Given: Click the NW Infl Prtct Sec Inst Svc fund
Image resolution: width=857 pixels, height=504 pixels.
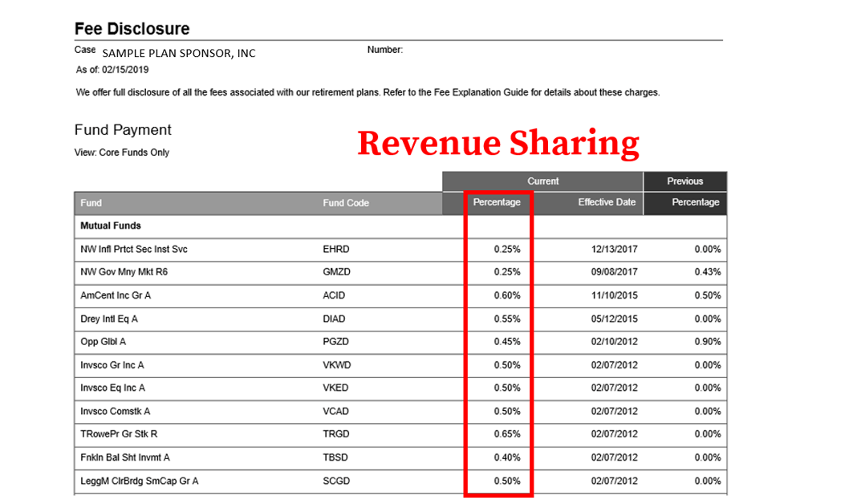Looking at the screenshot, I should 134,250.
